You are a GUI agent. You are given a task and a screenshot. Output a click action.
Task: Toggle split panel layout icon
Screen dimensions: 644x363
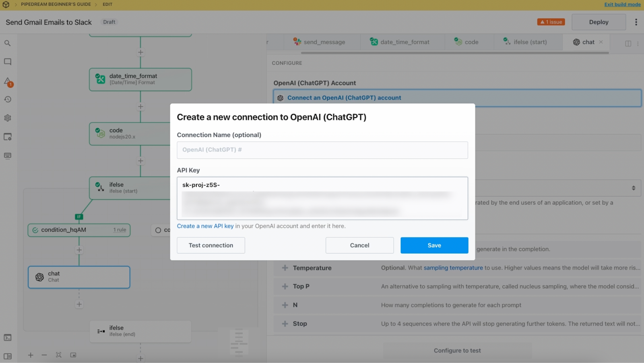(x=628, y=44)
